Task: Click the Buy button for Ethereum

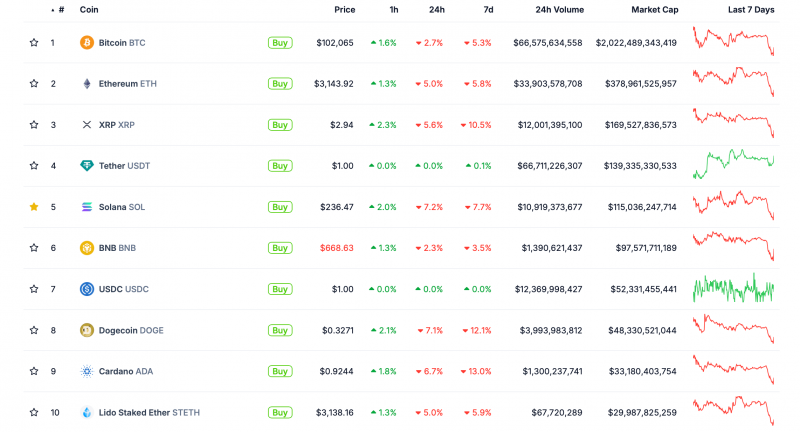Action: [x=280, y=84]
